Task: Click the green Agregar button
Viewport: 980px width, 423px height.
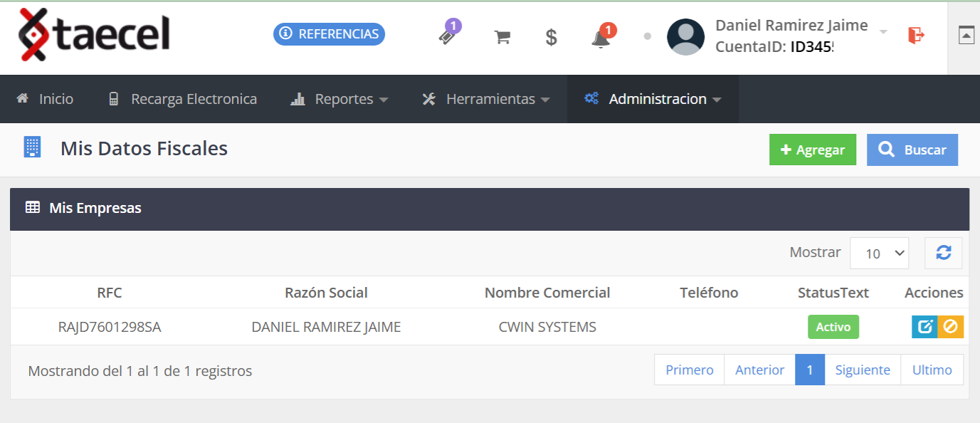Action: [812, 150]
